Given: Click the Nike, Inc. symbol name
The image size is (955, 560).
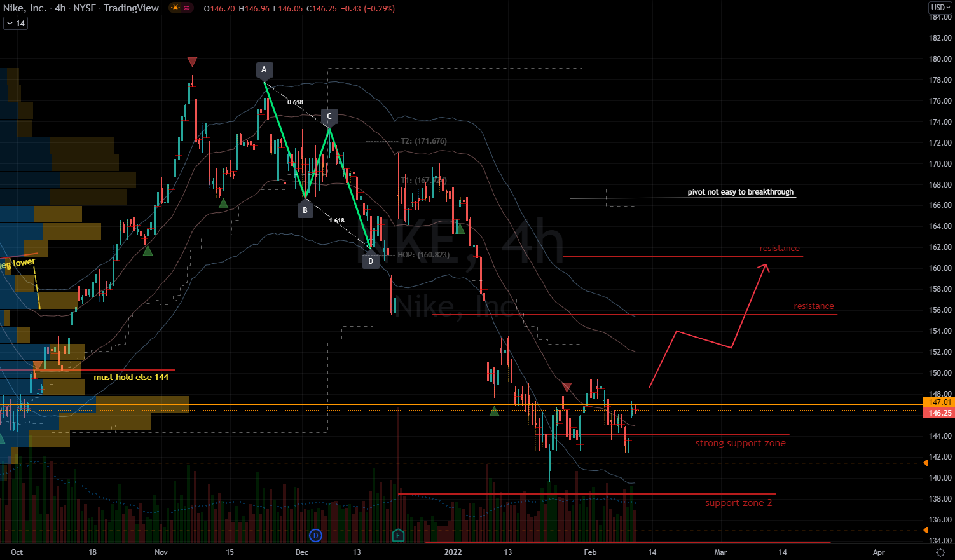Looking at the screenshot, I should [x=25, y=8].
